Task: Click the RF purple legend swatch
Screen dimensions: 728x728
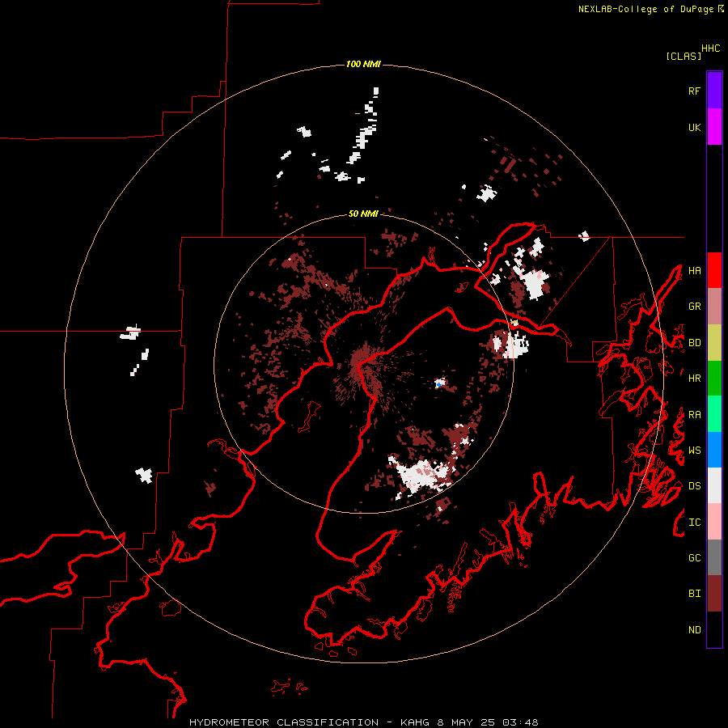Action: (x=714, y=91)
